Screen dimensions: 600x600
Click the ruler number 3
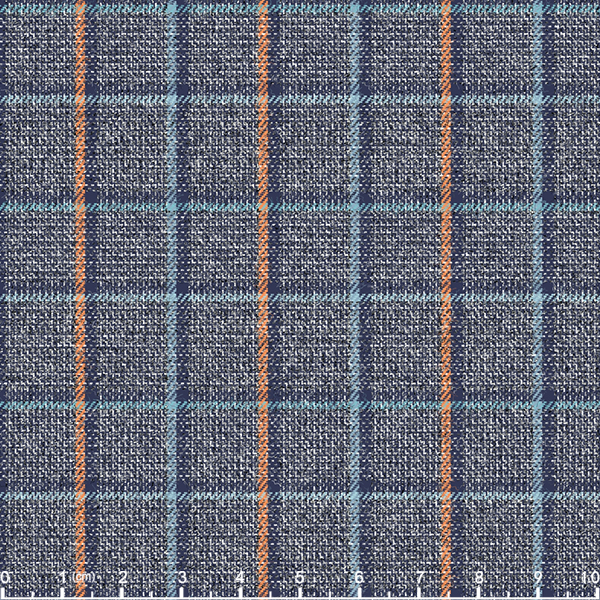click(x=183, y=577)
